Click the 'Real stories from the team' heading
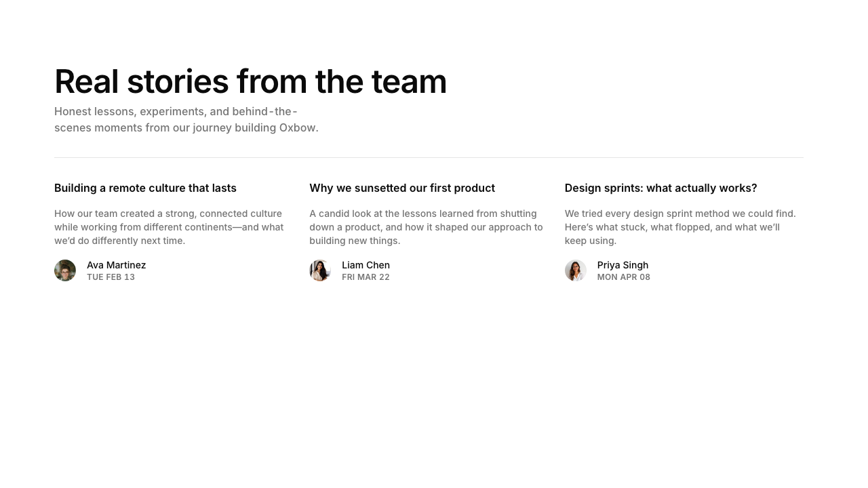 (x=250, y=81)
